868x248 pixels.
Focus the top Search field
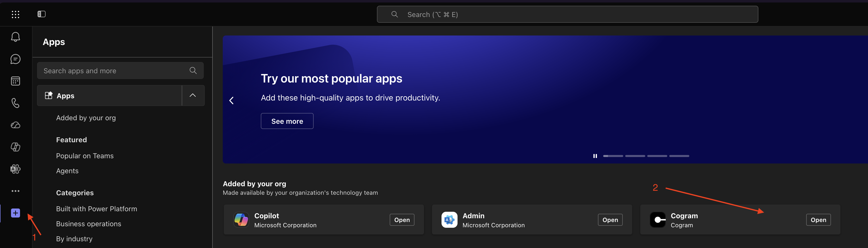click(567, 14)
